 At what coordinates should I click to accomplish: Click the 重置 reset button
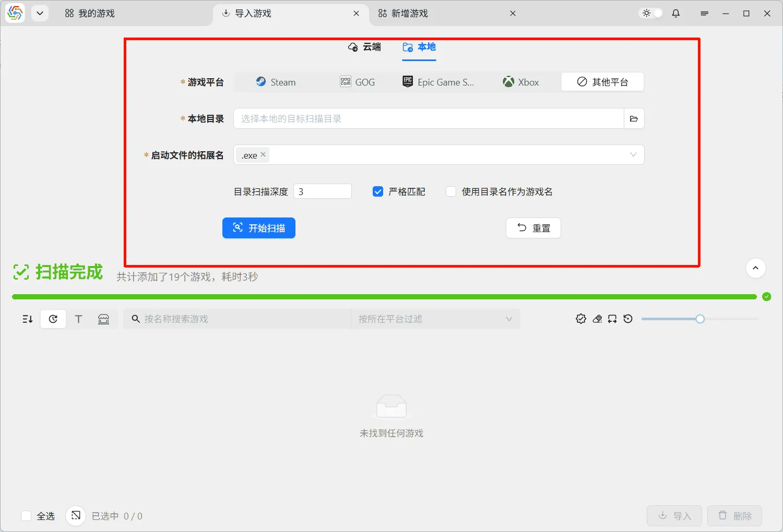(533, 228)
